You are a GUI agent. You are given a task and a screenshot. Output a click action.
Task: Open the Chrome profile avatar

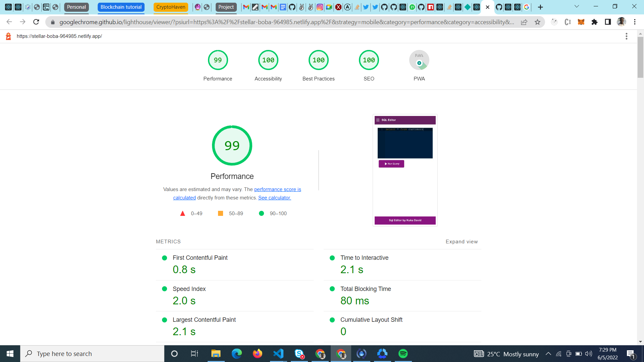(621, 22)
